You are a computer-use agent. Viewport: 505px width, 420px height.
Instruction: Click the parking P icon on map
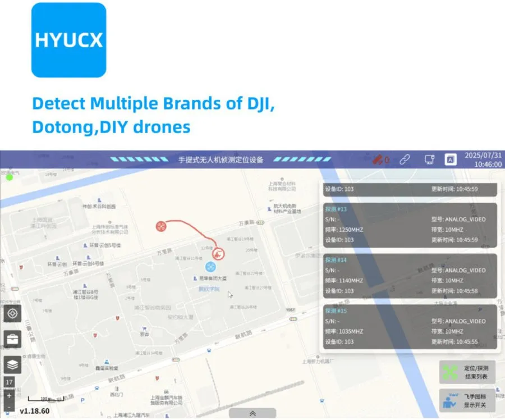[83, 400]
